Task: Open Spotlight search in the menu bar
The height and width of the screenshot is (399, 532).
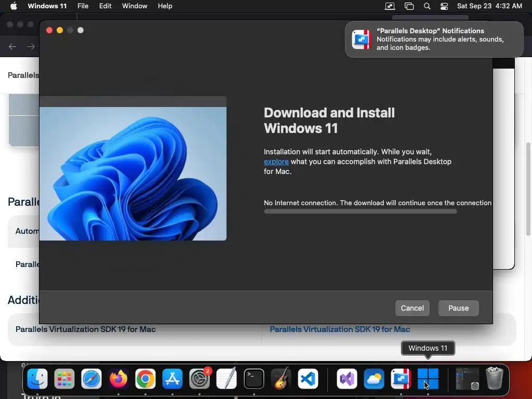Action: click(427, 6)
